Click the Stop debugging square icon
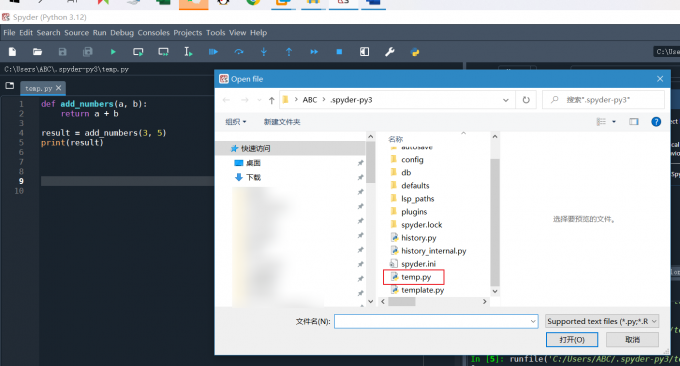The height and width of the screenshot is (366, 680). (339, 52)
